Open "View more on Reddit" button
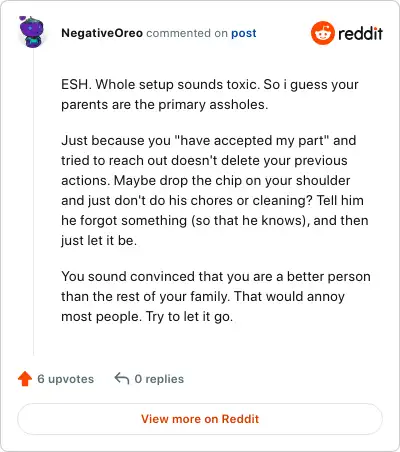The width and height of the screenshot is (400, 452). (x=200, y=419)
